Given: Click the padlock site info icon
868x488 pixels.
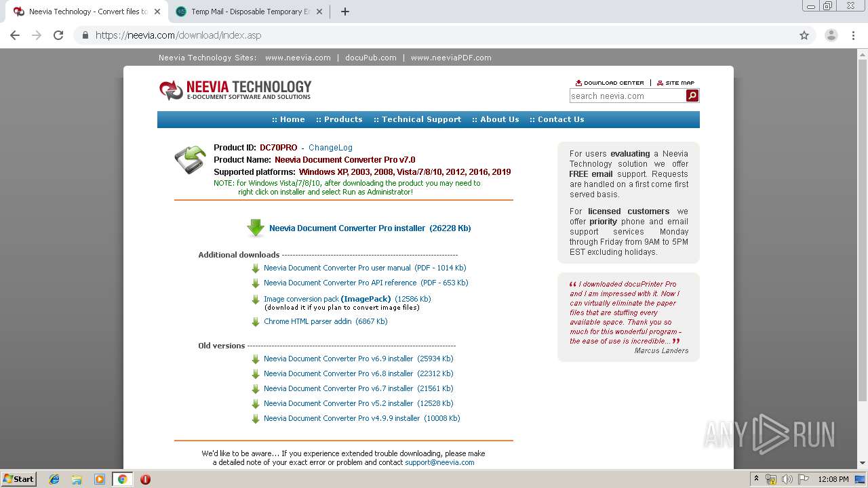Looking at the screenshot, I should pos(85,35).
